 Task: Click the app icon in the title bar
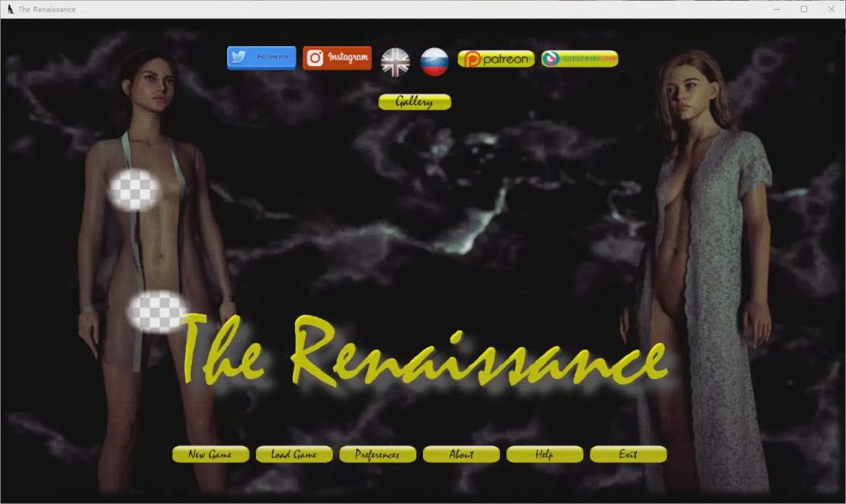pos(10,9)
